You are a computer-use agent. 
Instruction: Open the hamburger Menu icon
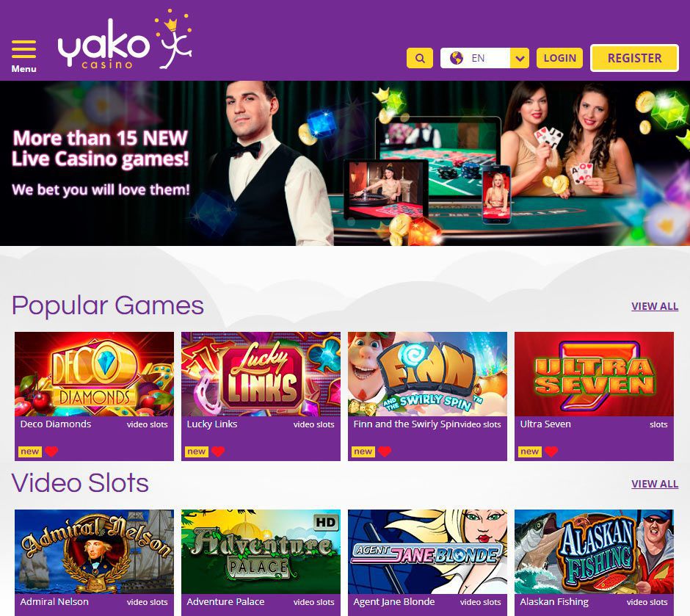click(x=23, y=49)
